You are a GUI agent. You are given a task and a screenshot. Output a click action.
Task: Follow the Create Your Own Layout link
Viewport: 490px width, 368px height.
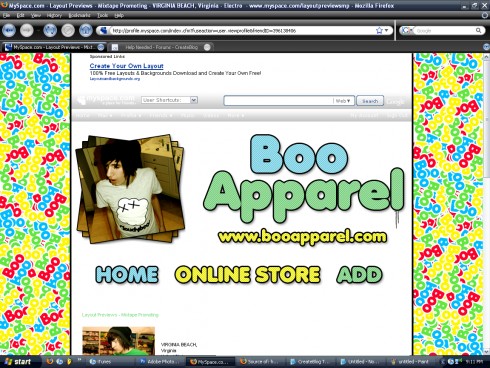[126, 66]
